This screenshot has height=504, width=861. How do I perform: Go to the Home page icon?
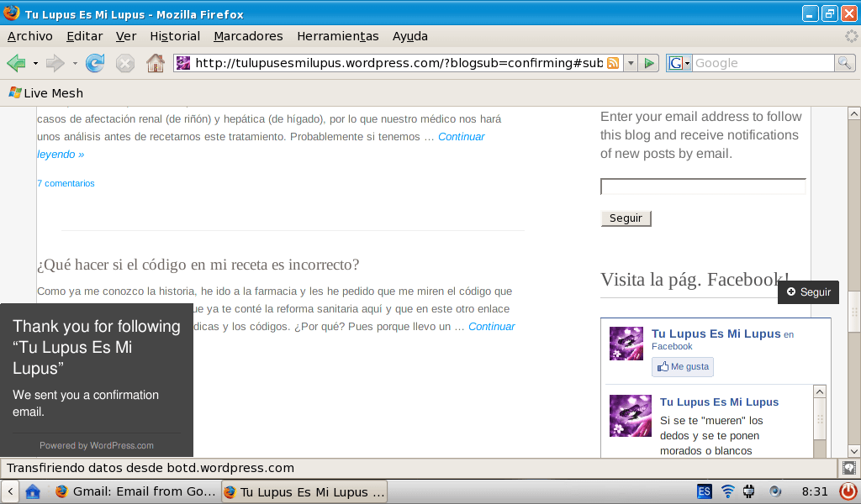pyautogui.click(x=156, y=64)
